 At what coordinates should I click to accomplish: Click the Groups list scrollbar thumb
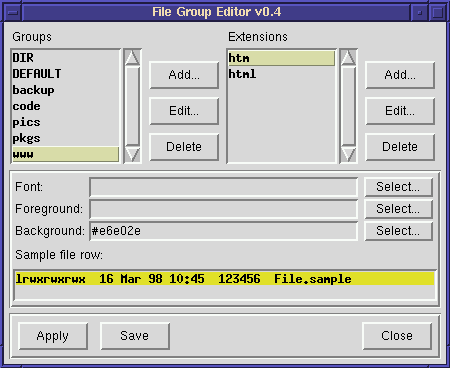pyautogui.click(x=132, y=106)
